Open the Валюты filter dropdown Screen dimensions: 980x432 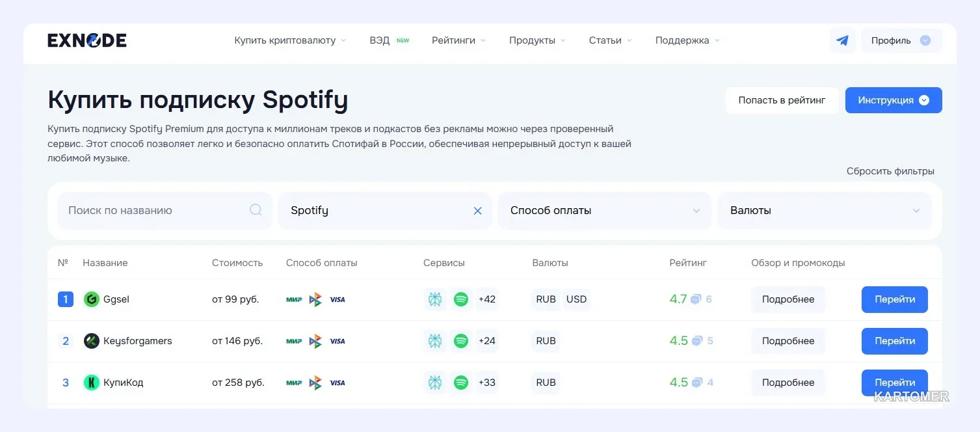(825, 211)
